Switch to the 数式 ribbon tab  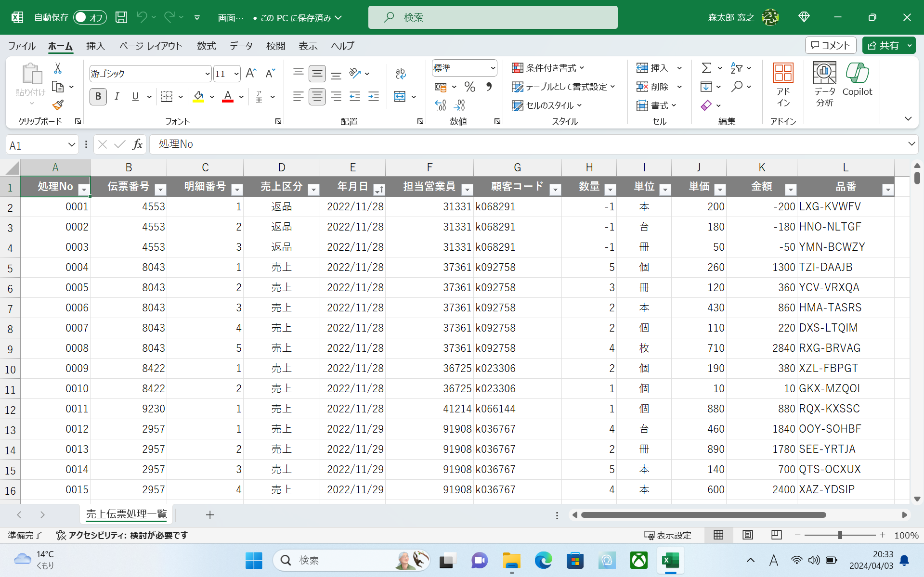tap(206, 46)
